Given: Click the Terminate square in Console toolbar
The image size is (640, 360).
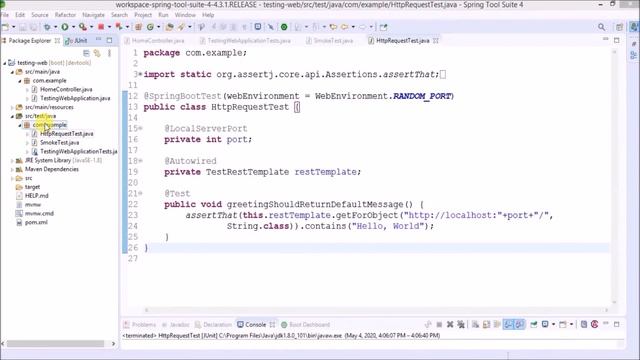Looking at the screenshot, I should [439, 324].
